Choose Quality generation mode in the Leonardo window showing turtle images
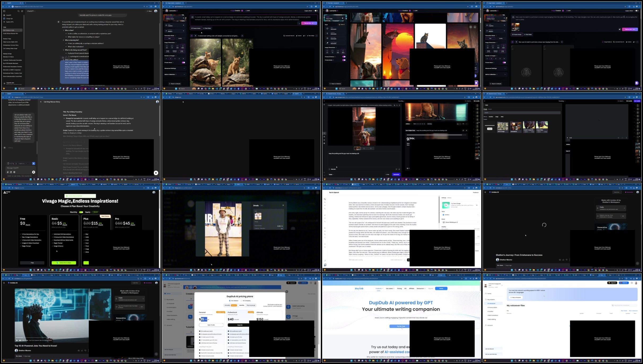 point(180,38)
